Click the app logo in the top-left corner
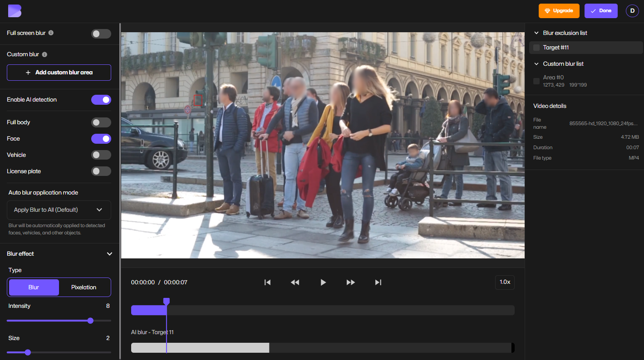This screenshot has width=644, height=360. coord(15,10)
